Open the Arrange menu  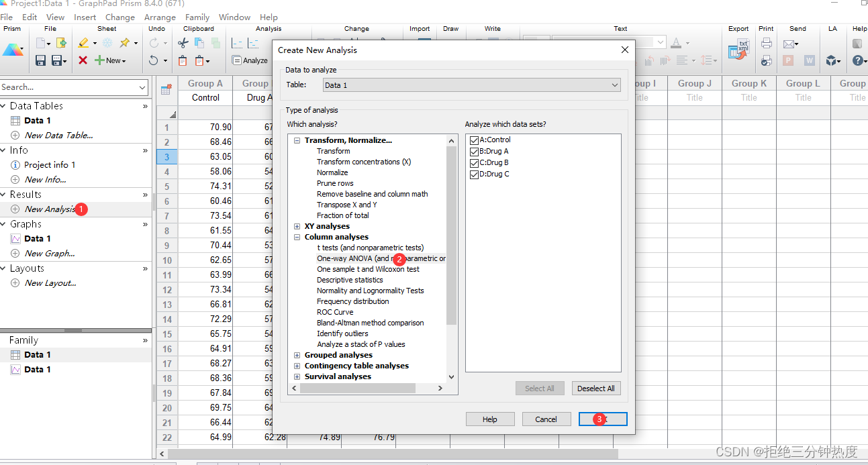tap(160, 17)
